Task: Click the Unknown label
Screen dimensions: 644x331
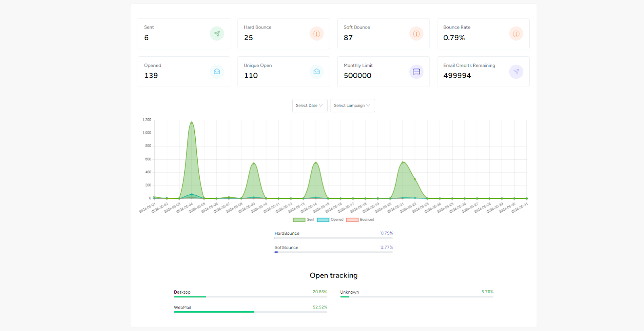Action: tap(349, 292)
